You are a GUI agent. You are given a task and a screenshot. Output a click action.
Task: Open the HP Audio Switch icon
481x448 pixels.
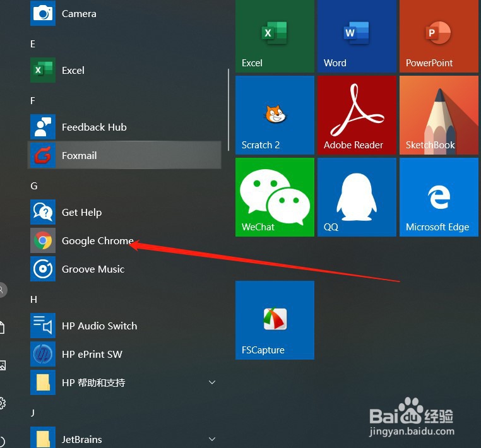point(43,326)
